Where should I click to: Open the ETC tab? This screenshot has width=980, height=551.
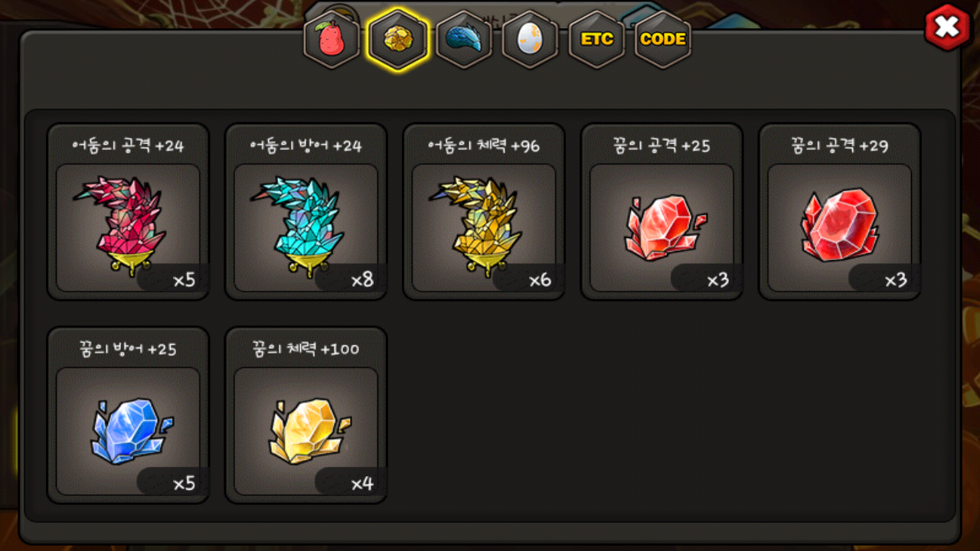(596, 40)
